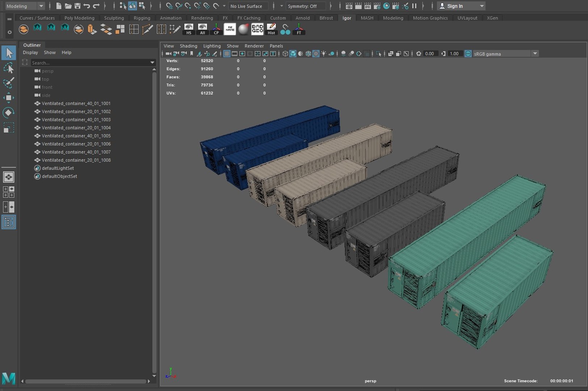Open IPR render button
This screenshot has width=588, height=391.
coord(367,6)
